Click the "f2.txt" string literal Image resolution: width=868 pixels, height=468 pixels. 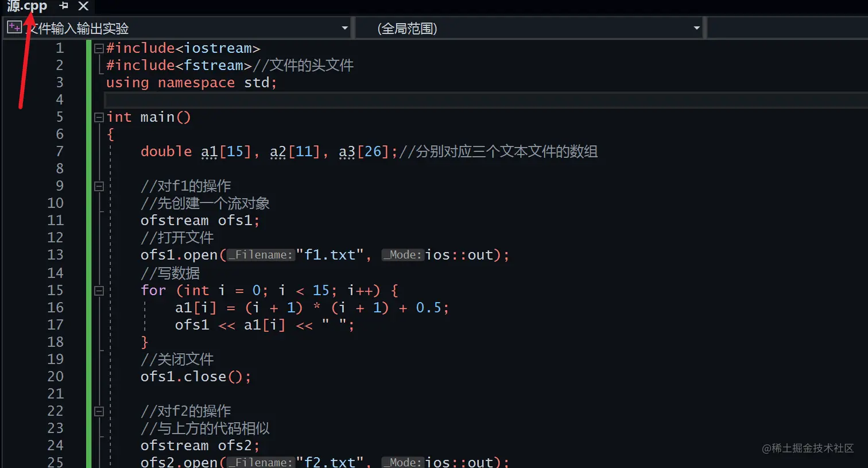(330, 462)
